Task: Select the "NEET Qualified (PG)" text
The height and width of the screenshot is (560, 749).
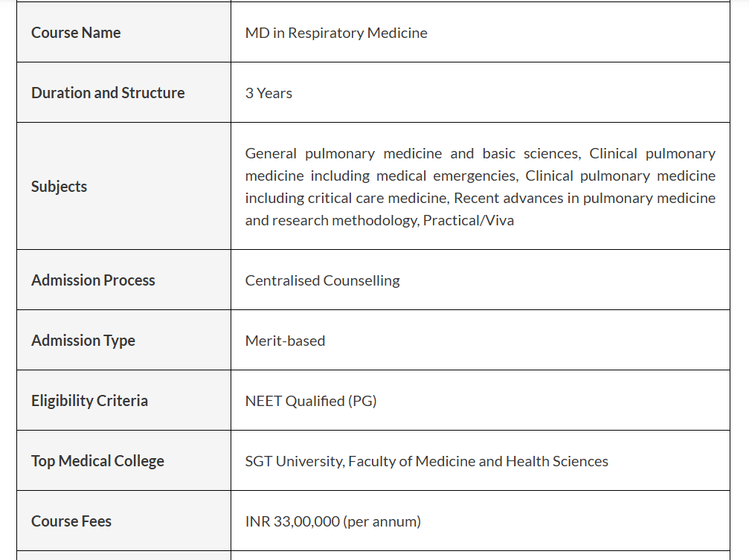Action: [x=311, y=401]
